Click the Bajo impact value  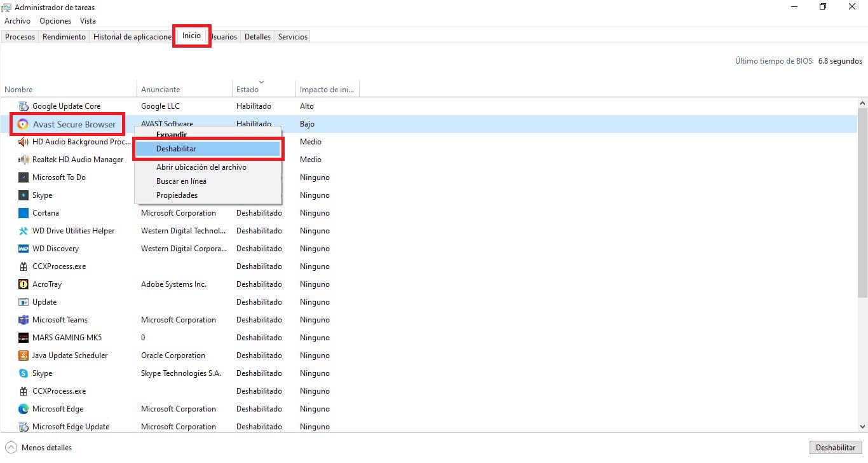(x=307, y=124)
